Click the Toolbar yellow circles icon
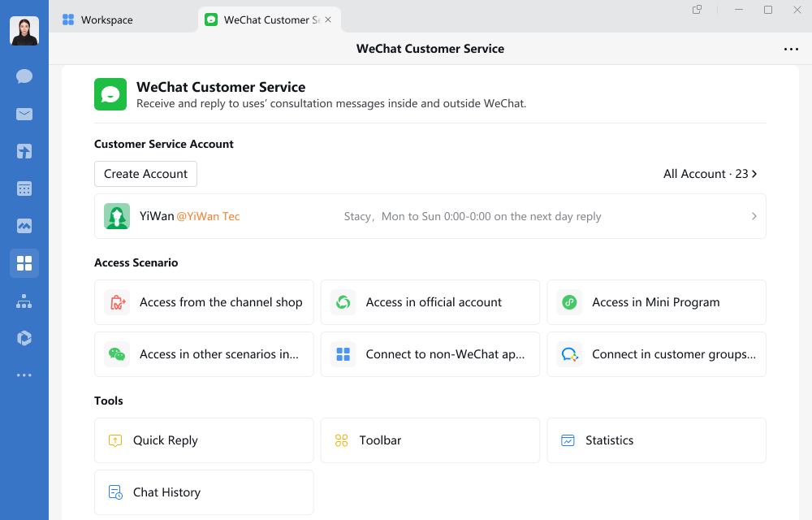Viewport: 812px width, 520px height. (341, 440)
